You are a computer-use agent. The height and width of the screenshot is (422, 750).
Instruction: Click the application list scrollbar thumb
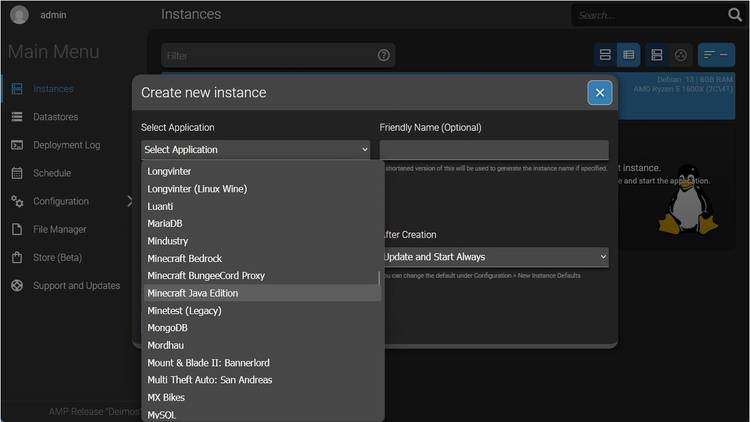tap(379, 278)
